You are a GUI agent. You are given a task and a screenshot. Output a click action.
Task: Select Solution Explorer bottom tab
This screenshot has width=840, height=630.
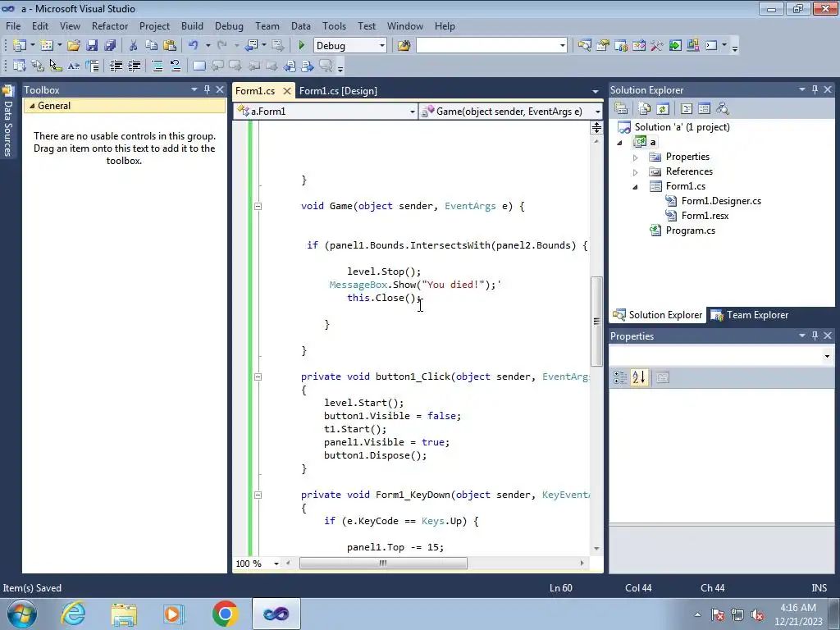pos(658,315)
